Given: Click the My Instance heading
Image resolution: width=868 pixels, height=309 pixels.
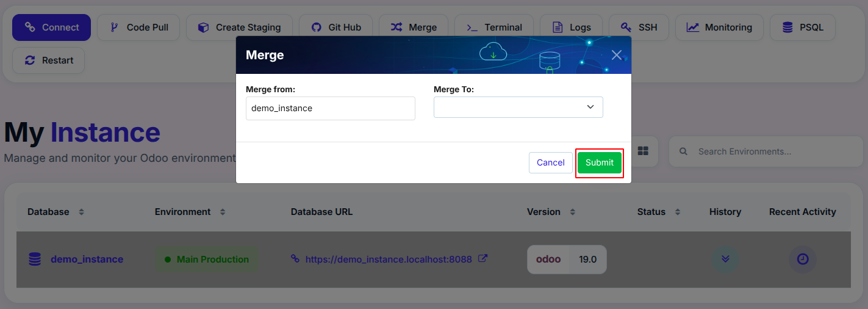Looking at the screenshot, I should coord(82,133).
